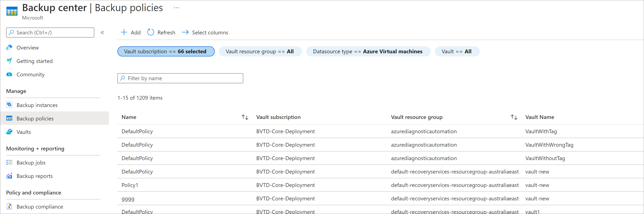Sort the table by Name column arrows
Screen dimensions: 644x214
[x=245, y=117]
